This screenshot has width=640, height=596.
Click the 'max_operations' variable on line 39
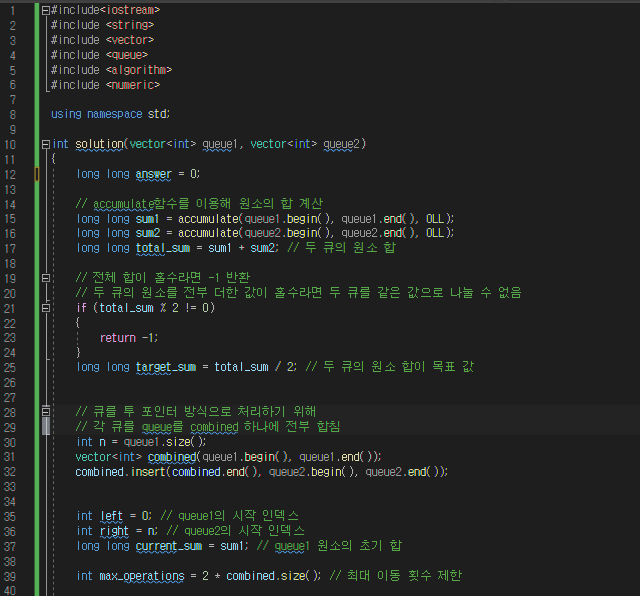point(142,576)
